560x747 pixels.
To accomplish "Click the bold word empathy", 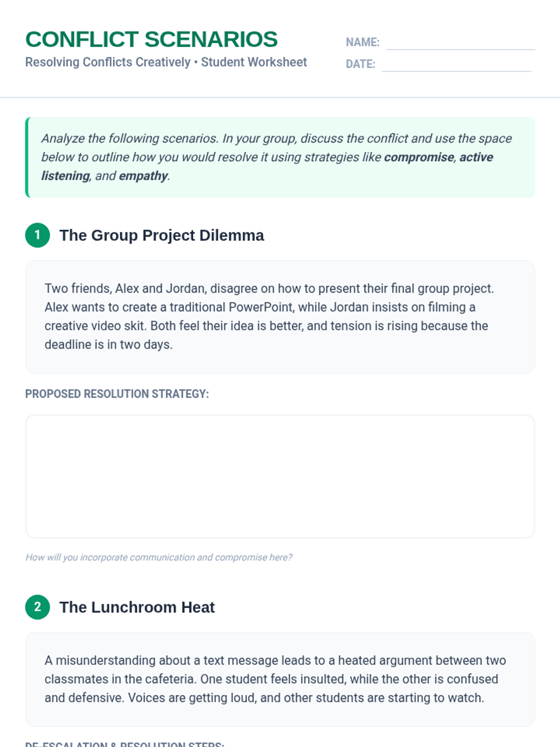I will tap(143, 176).
